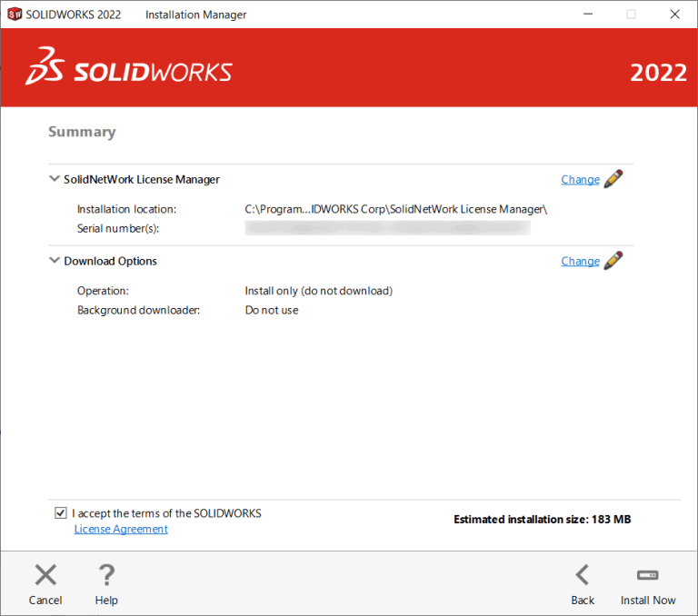698x616 pixels.
Task: Collapse the SolidNetWork License Manager section
Action: (54, 179)
